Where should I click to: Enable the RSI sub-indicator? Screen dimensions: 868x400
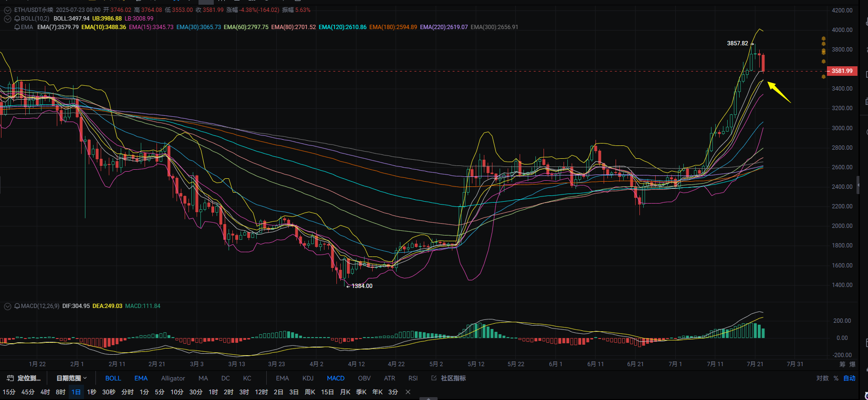(x=413, y=378)
